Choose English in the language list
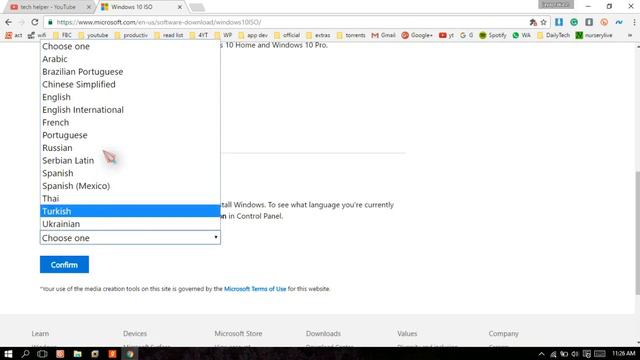Viewport: 640px width, 360px height. (x=130, y=97)
